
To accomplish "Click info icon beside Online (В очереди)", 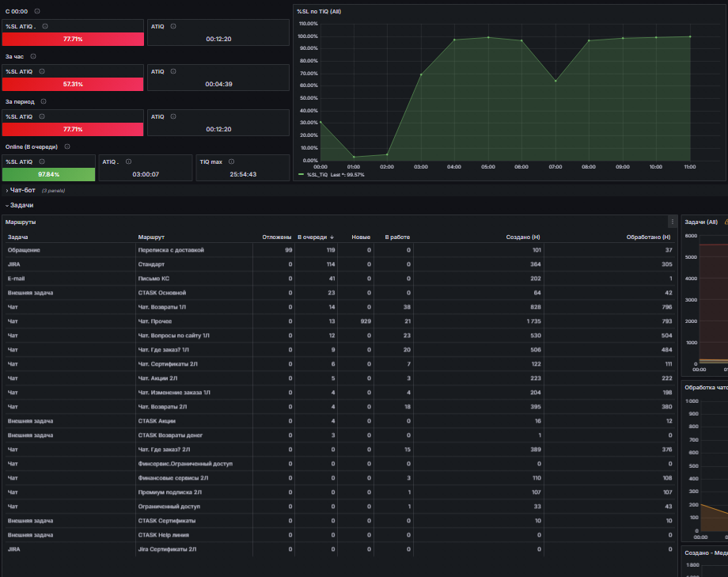I will [x=66, y=146].
